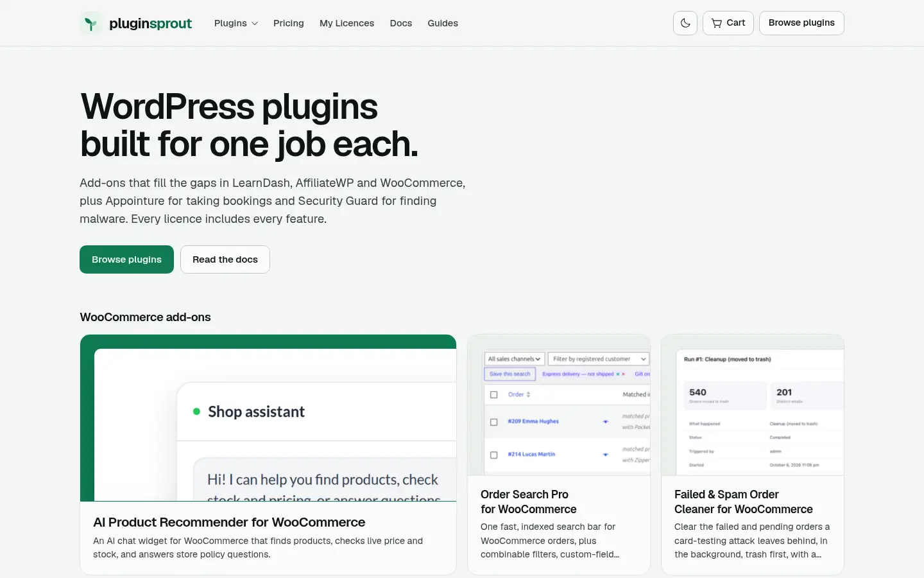The height and width of the screenshot is (578, 924).
Task: Open My Licences in the navigation
Action: pos(346,23)
